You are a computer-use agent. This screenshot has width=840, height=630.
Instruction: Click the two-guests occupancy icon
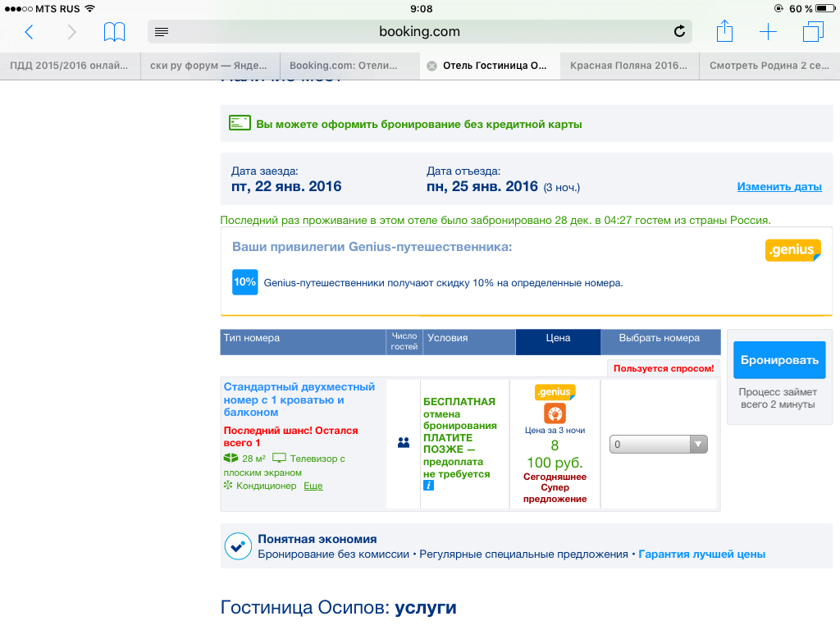pos(404,443)
